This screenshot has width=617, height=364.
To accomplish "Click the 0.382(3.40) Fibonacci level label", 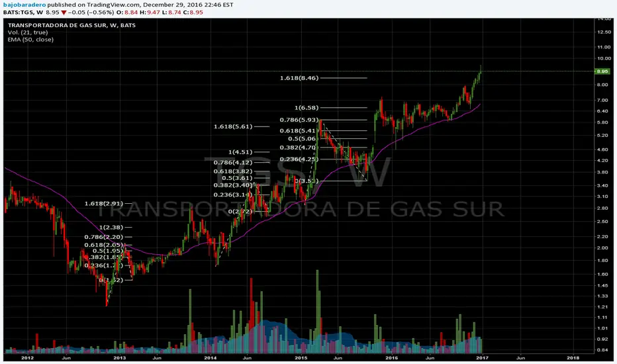I will (x=233, y=185).
